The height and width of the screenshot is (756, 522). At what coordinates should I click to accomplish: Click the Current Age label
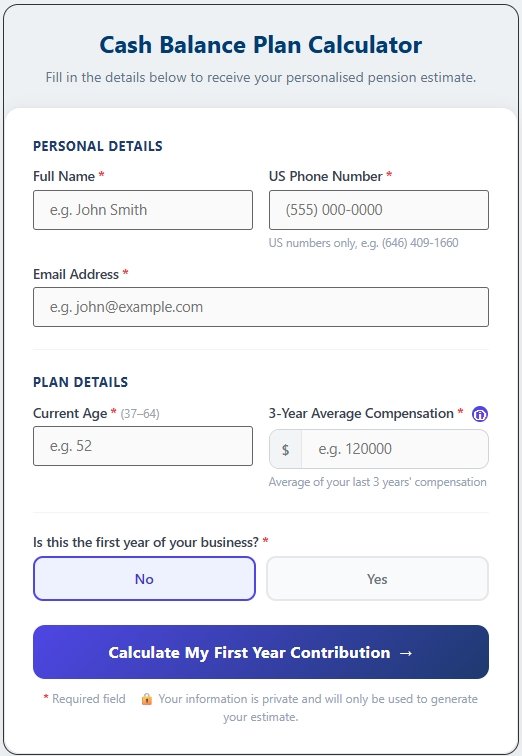(70, 414)
